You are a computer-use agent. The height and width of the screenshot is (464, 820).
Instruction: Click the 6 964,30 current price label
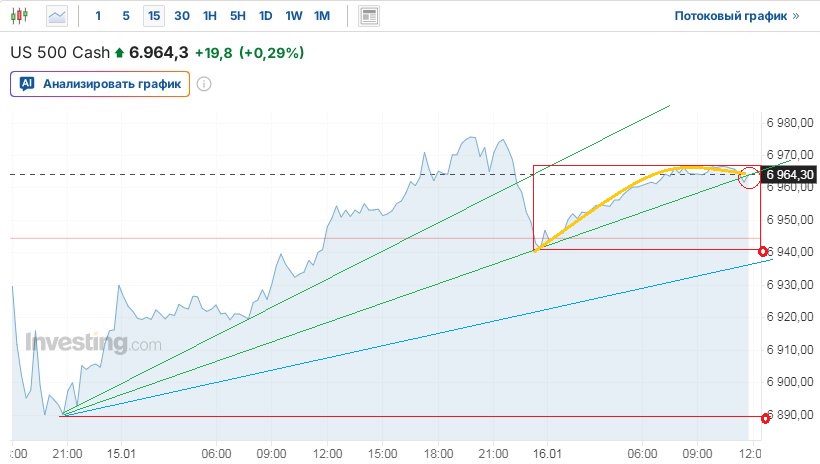coord(790,175)
